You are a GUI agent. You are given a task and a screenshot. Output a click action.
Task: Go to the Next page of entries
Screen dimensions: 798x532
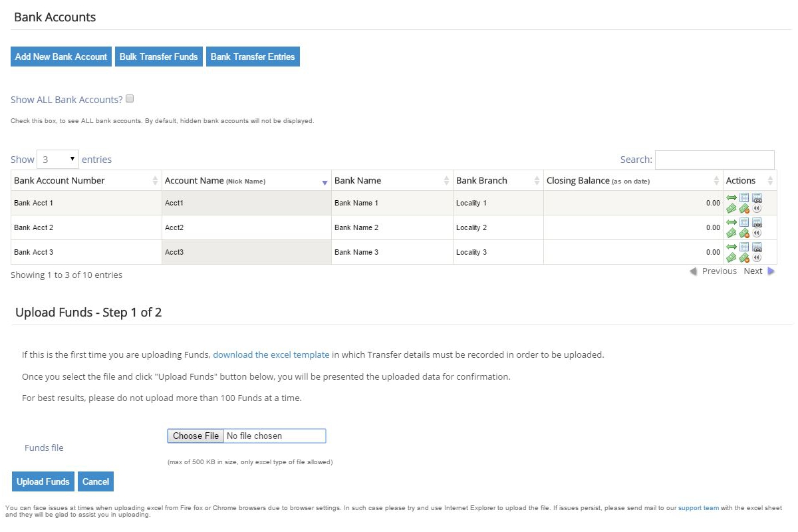(753, 271)
